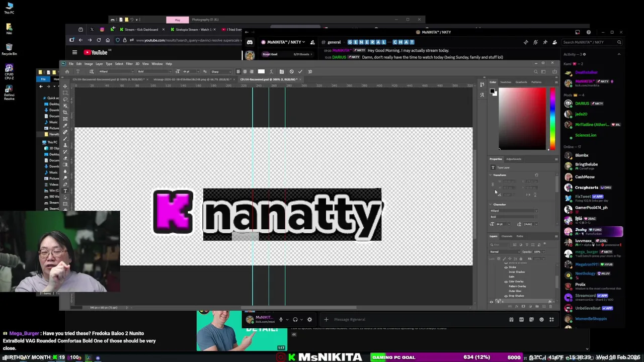Switch to the Channels tab

coord(507,236)
